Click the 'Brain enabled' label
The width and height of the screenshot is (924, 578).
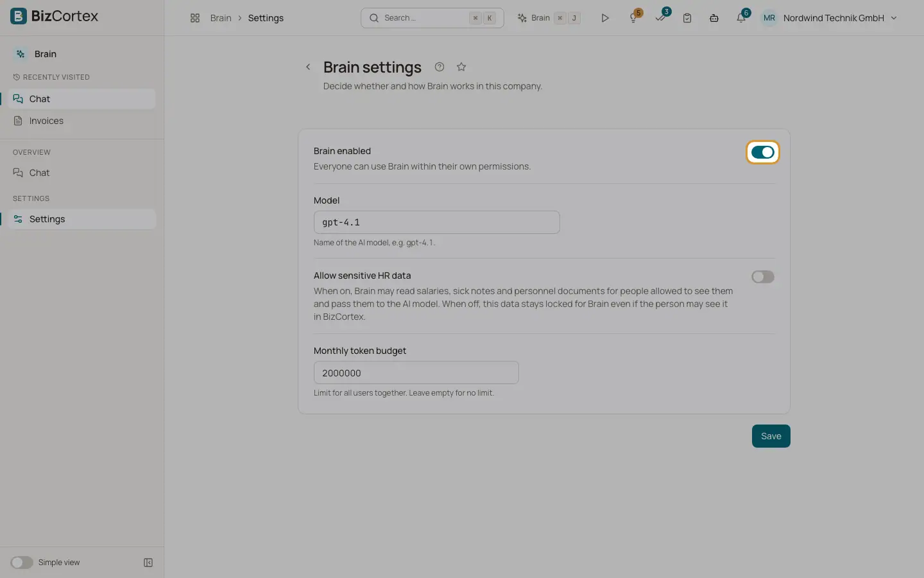(342, 151)
